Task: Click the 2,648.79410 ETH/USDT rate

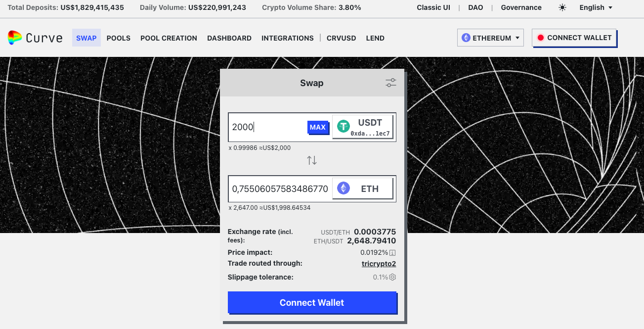Action: (x=372, y=241)
